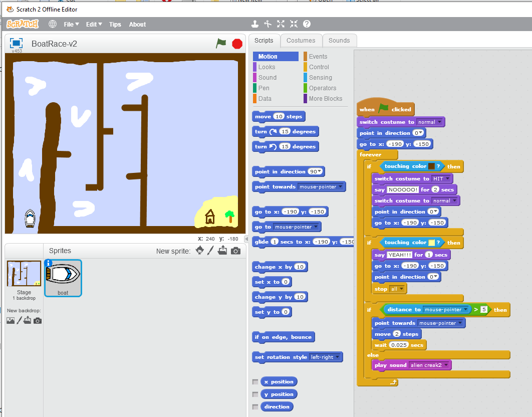The height and width of the screenshot is (417, 532).
Task: Open block help question mark tool
Action: [307, 24]
